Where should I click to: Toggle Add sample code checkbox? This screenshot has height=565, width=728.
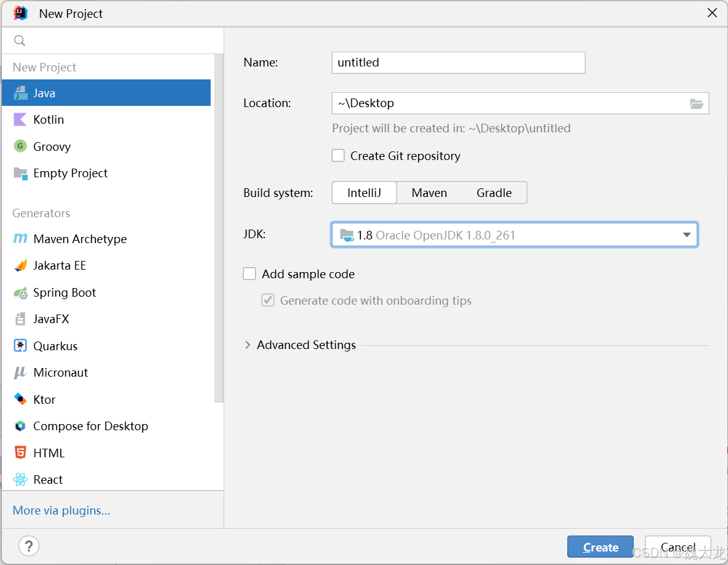tap(249, 274)
